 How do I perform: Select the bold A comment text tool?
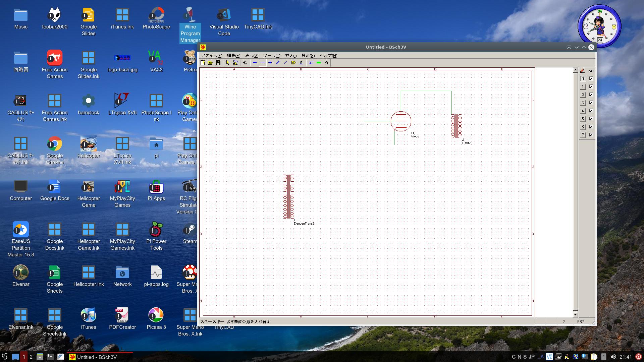pos(326,63)
